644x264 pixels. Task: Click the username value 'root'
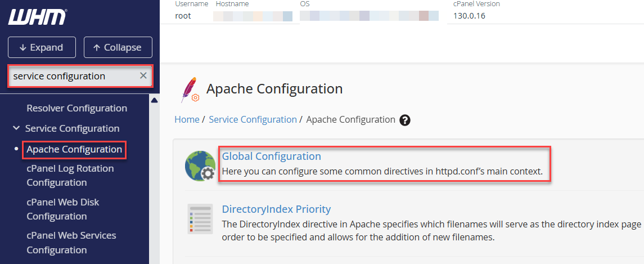pyautogui.click(x=183, y=16)
